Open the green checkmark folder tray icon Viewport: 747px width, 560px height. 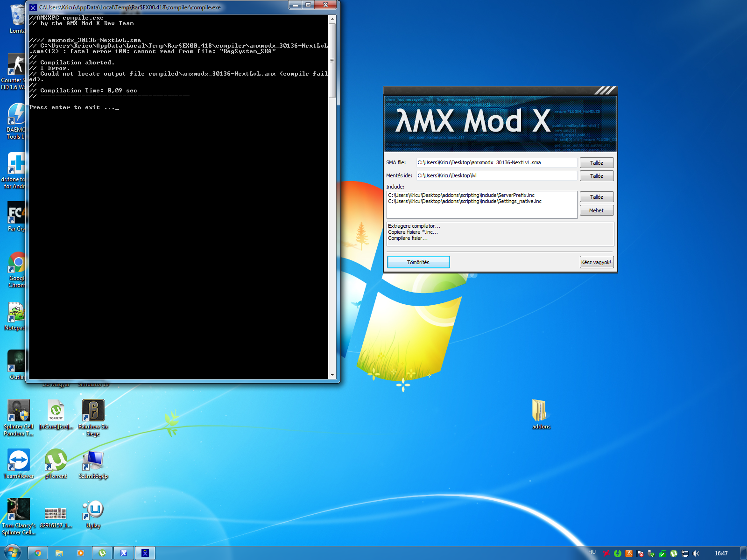coord(662,553)
